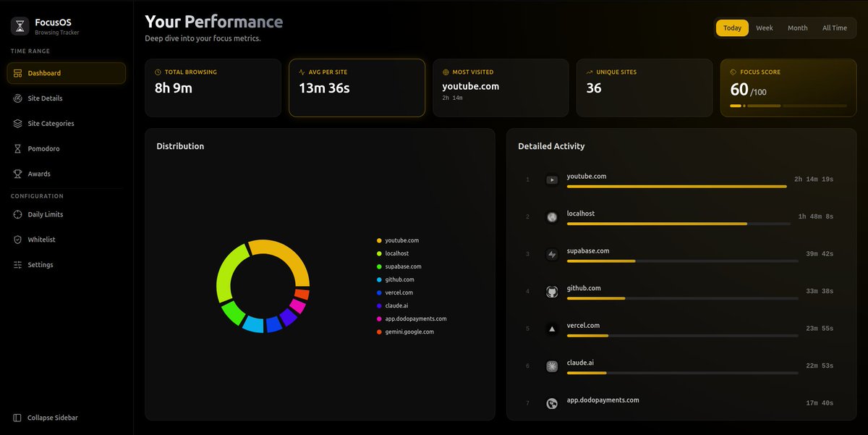Click the Total Browsing stat card
The height and width of the screenshot is (435, 868).
point(213,88)
